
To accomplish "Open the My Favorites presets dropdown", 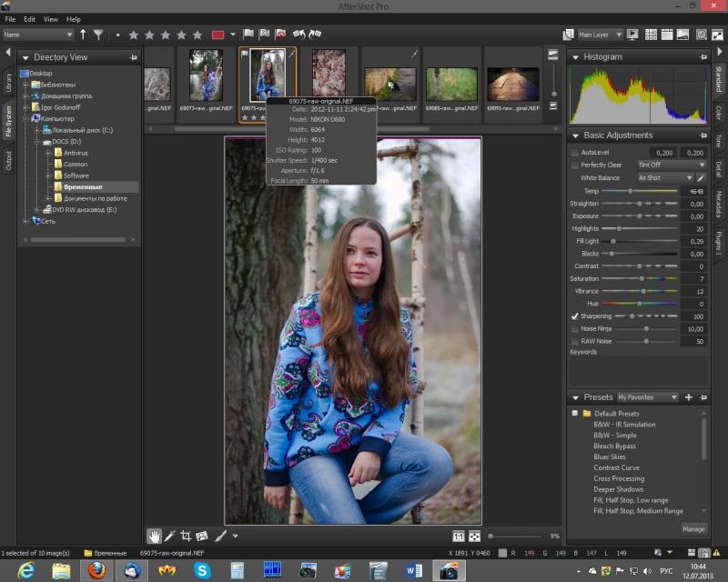I will pos(647,397).
